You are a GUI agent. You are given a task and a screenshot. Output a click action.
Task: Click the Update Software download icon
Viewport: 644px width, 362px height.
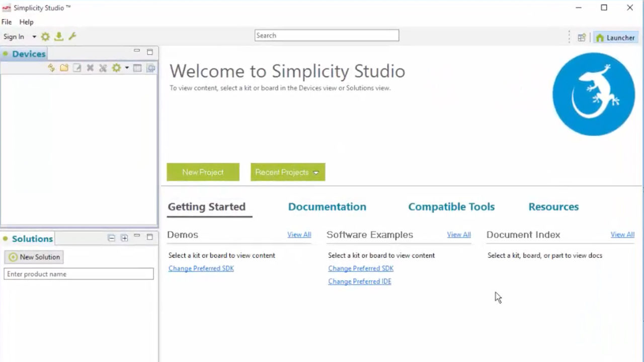tap(59, 37)
